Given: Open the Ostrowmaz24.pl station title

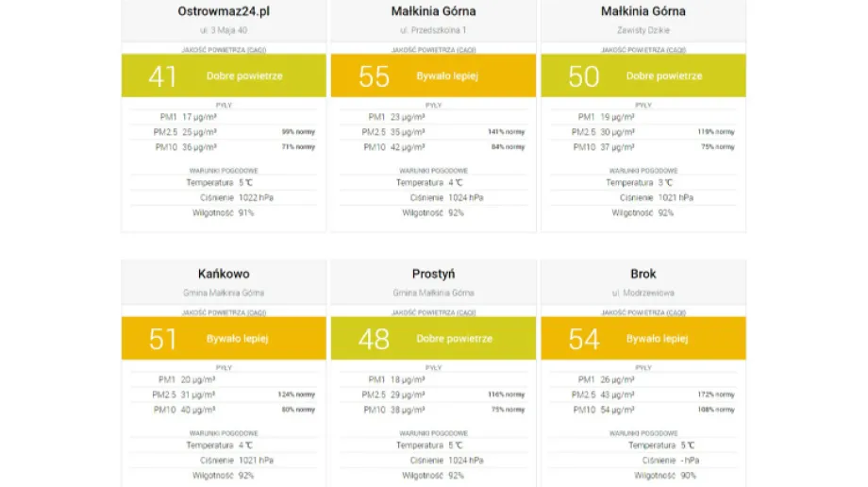Looking at the screenshot, I should coord(223,11).
